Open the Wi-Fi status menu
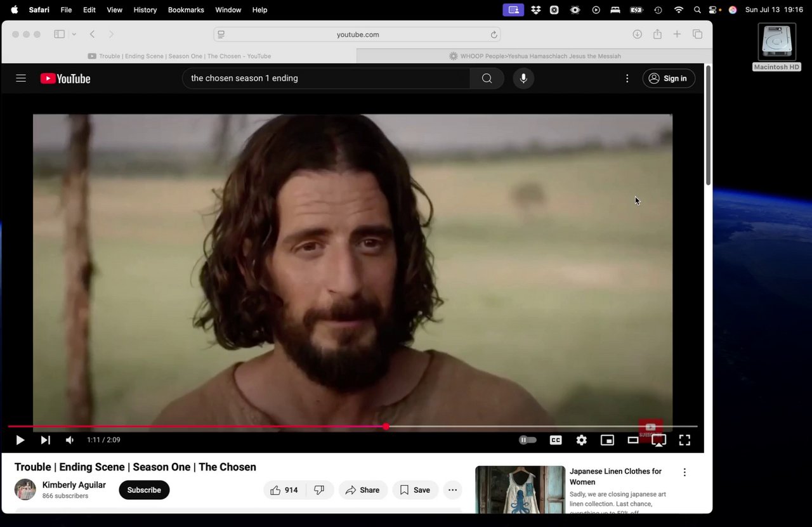 pos(679,10)
